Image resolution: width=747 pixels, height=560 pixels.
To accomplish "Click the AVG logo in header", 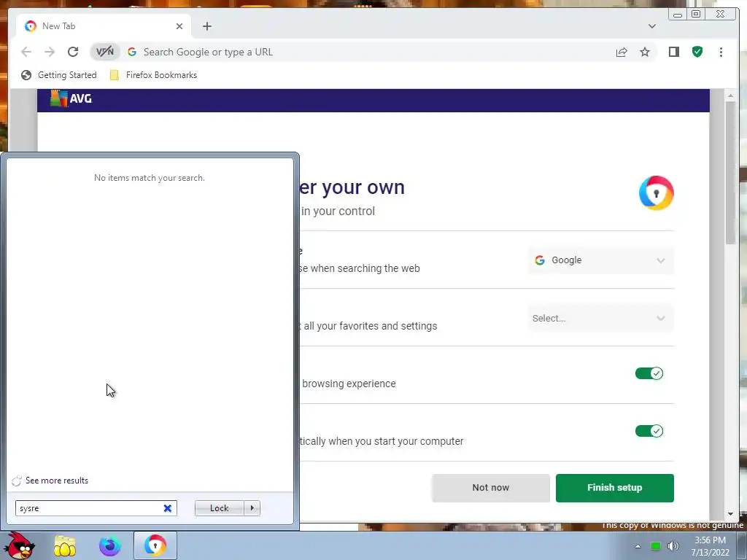I will coord(71,98).
